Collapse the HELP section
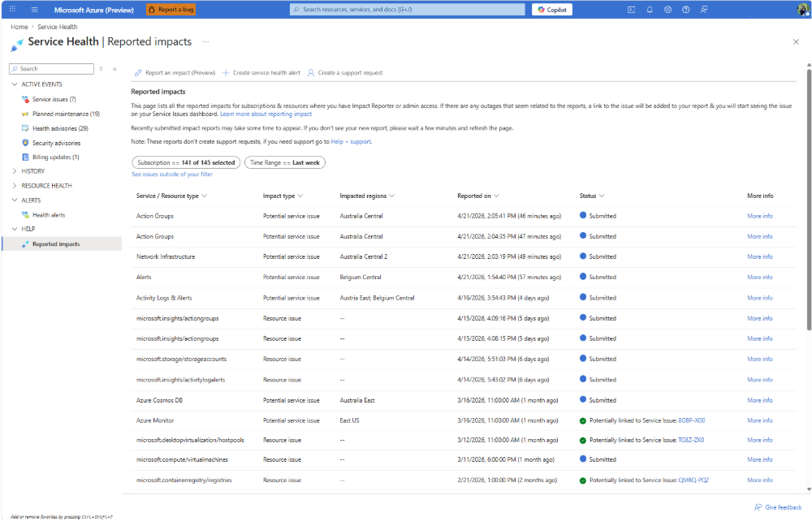This screenshot has width=812, height=521. [15, 228]
